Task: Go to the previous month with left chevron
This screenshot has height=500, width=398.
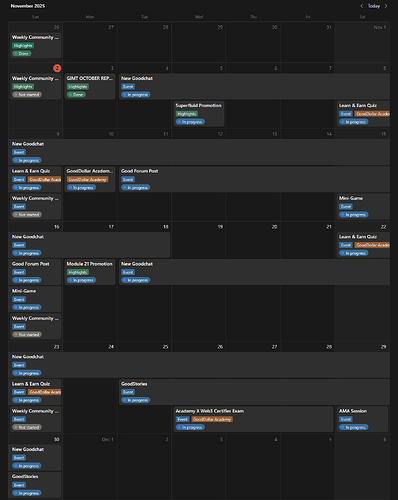Action: [362, 6]
